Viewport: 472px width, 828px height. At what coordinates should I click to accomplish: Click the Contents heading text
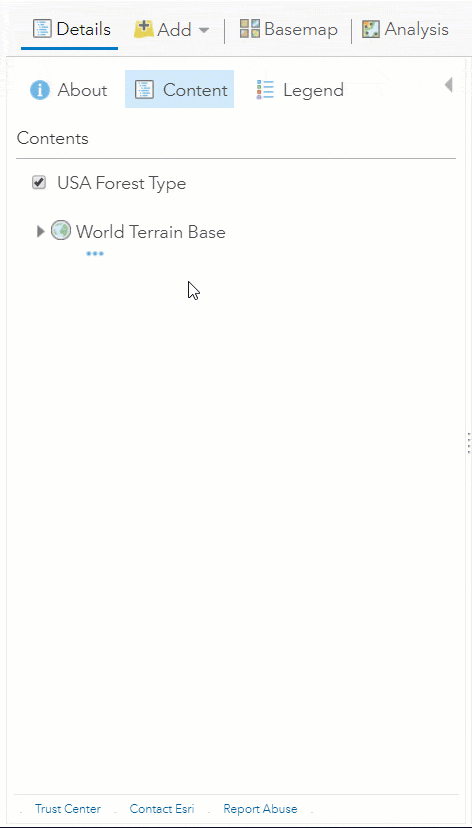tap(53, 138)
